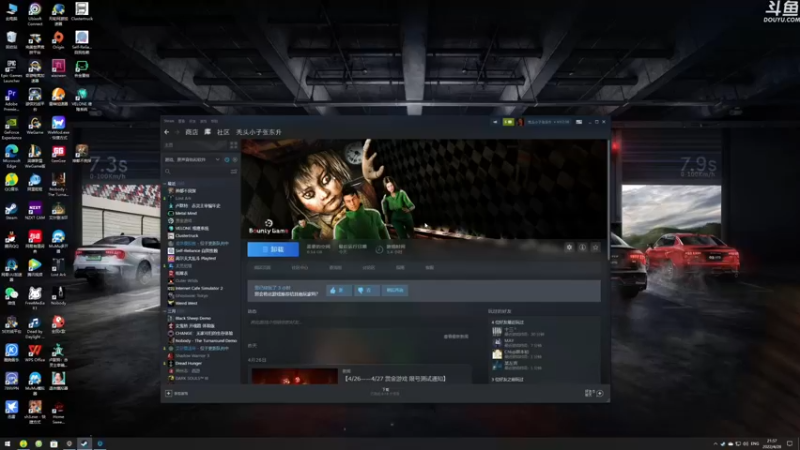Open the Downloads bar at bottom center
This screenshot has height=450, width=800.
[385, 392]
